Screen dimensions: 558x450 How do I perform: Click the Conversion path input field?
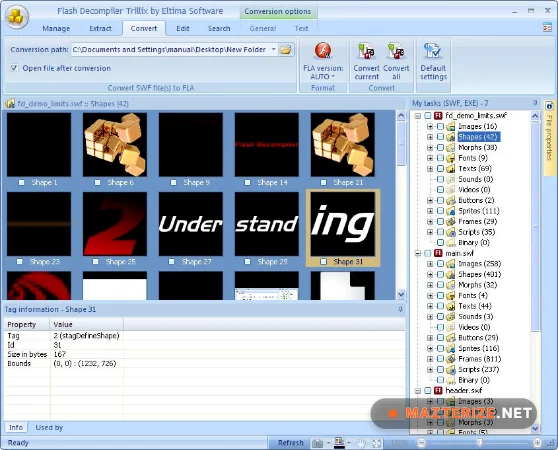(170, 49)
